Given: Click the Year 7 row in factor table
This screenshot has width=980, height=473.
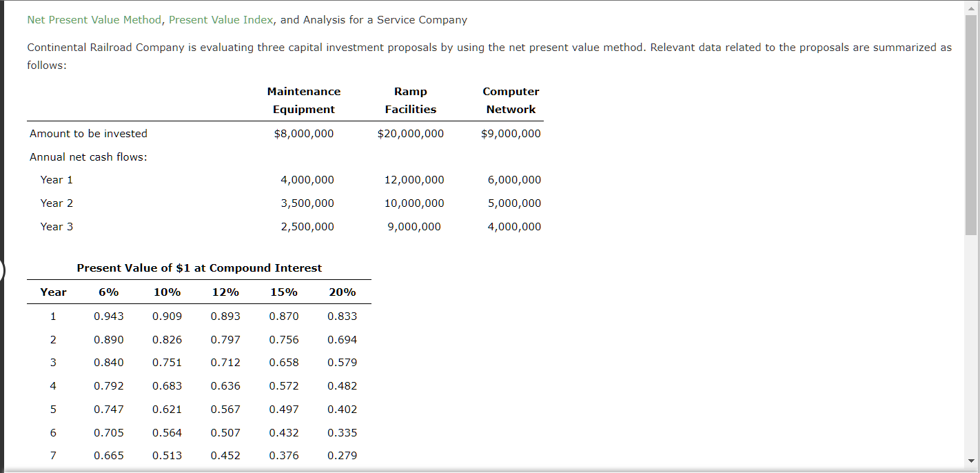Looking at the screenshot, I should (x=53, y=455).
